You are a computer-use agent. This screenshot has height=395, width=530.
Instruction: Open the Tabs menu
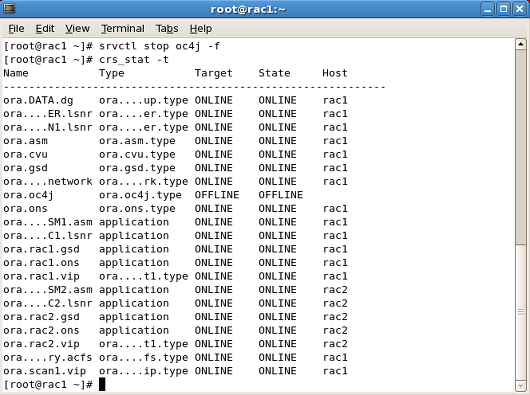[x=167, y=29]
